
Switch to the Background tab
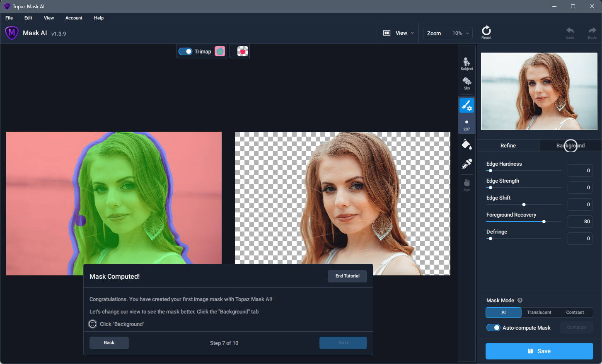(x=570, y=145)
